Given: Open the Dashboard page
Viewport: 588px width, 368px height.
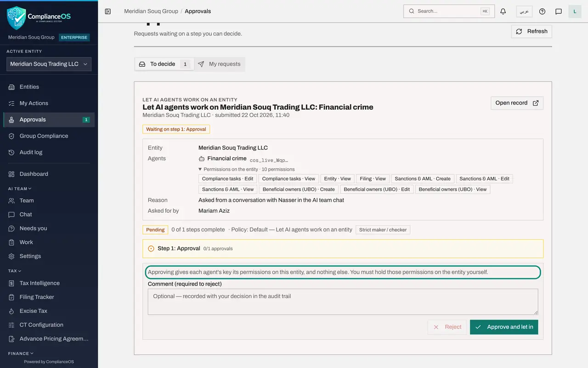Looking at the screenshot, I should [x=49, y=174].
